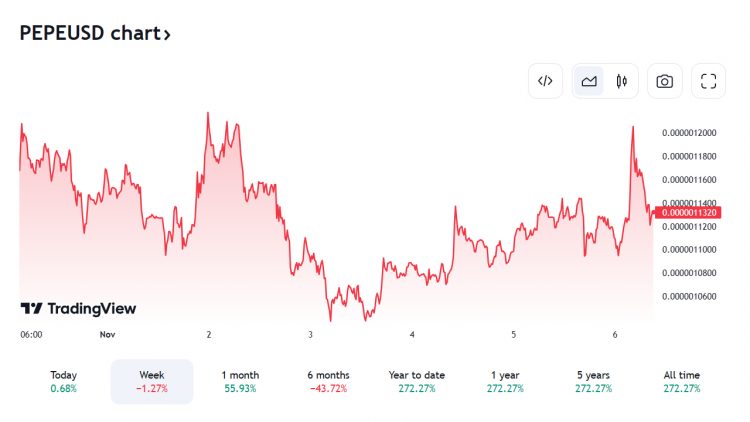The width and height of the screenshot is (750, 422).
Task: Select the 1 year time range
Action: [505, 381]
